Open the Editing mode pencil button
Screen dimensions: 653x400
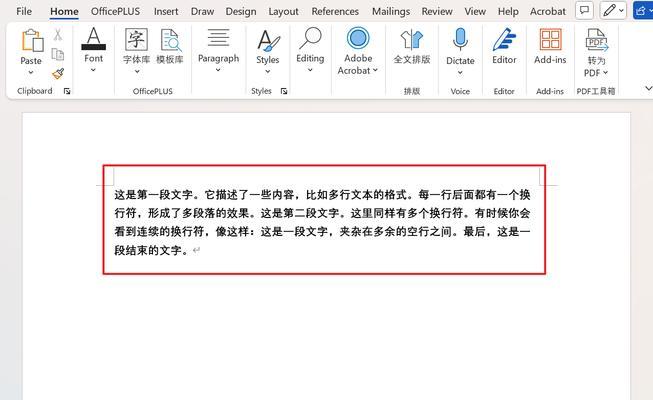613,10
